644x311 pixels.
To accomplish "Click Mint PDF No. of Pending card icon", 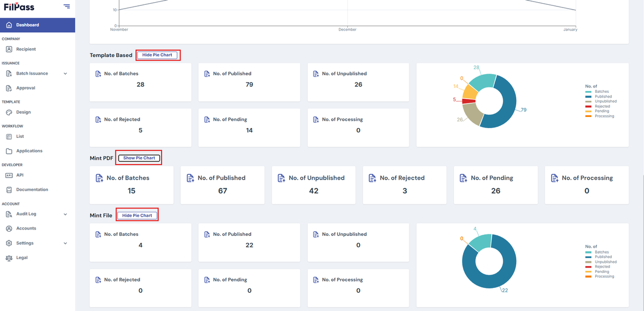I will (x=463, y=178).
